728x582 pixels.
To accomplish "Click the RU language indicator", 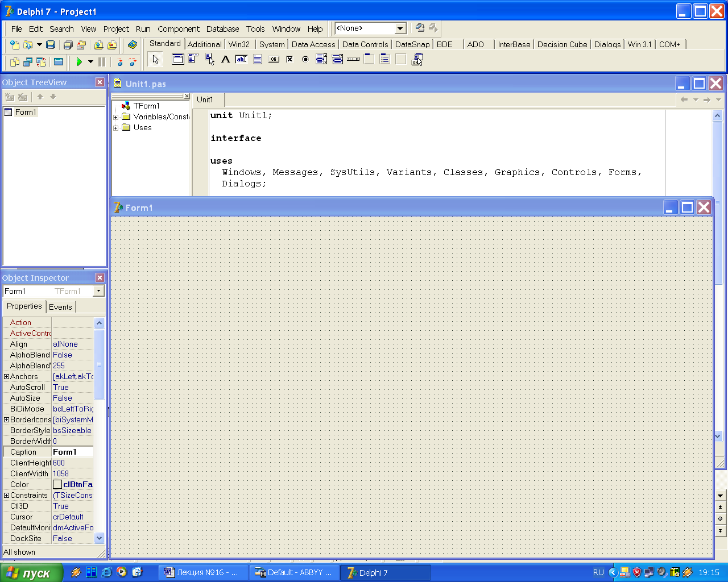I will (x=598, y=572).
